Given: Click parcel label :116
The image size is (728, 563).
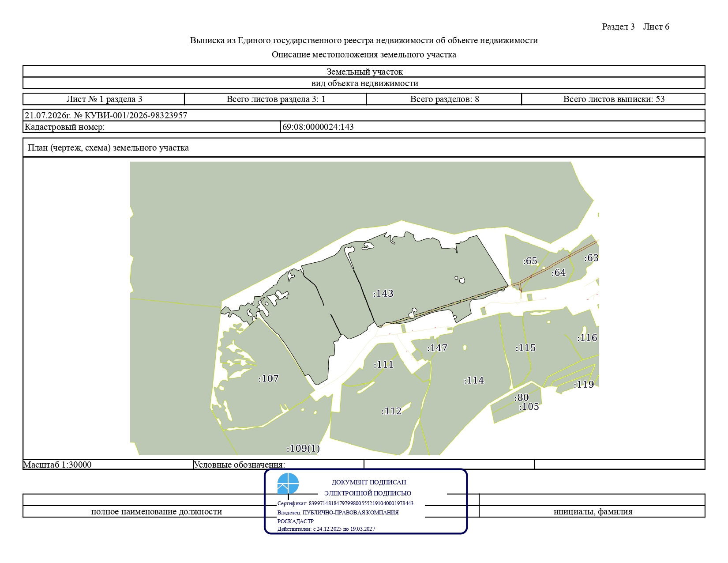Looking at the screenshot, I should point(587,338).
